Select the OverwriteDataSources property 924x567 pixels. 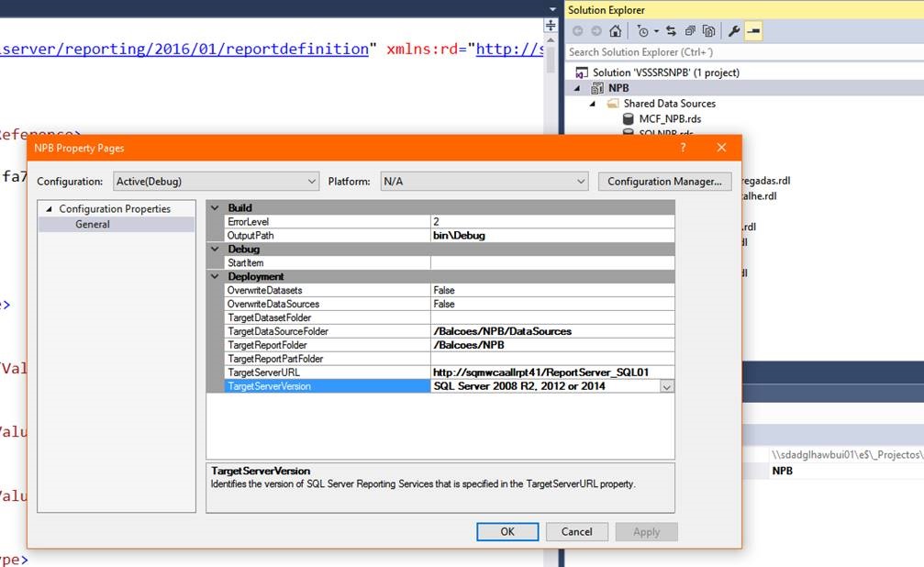tap(327, 304)
